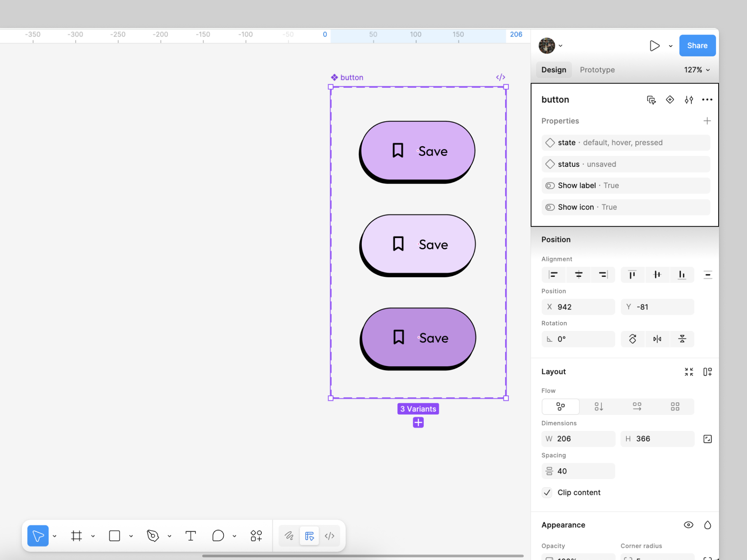Click the Share button
The height and width of the screenshot is (560, 747).
tap(697, 45)
